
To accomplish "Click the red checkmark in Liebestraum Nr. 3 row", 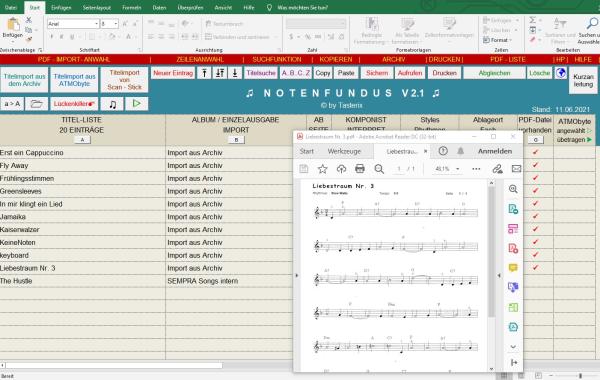I will tap(535, 267).
